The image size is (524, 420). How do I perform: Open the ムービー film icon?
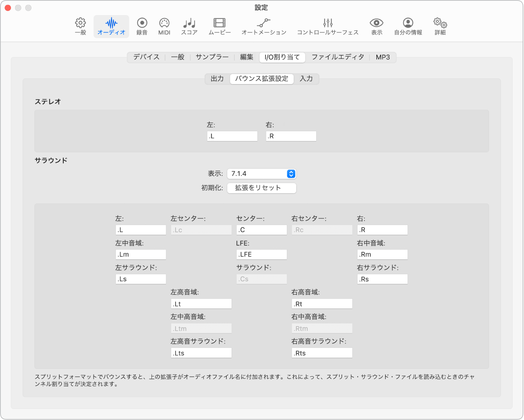point(220,27)
